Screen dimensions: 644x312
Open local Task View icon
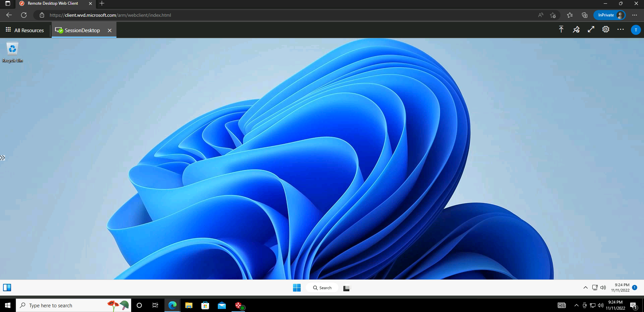pyautogui.click(x=155, y=305)
